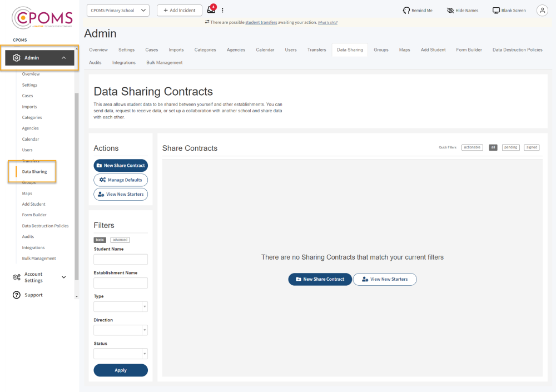This screenshot has height=392, width=556.
Task: Click the Support question mark icon
Action: tap(17, 295)
